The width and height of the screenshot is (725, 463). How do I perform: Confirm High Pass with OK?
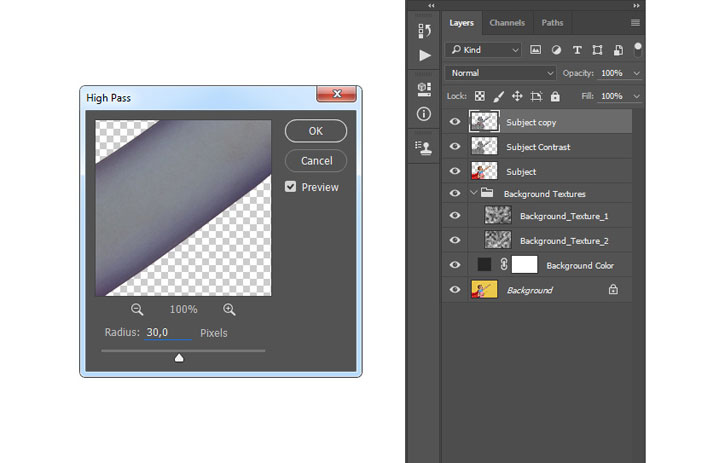coord(316,131)
